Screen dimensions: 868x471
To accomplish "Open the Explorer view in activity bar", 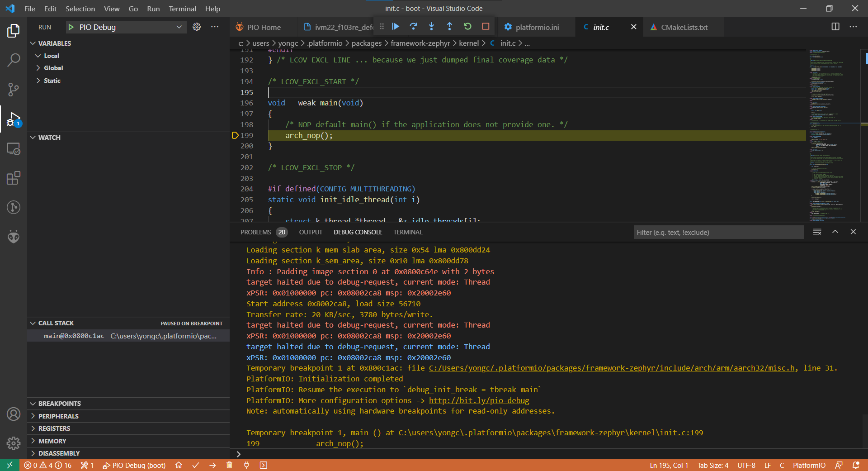I will pos(14,31).
